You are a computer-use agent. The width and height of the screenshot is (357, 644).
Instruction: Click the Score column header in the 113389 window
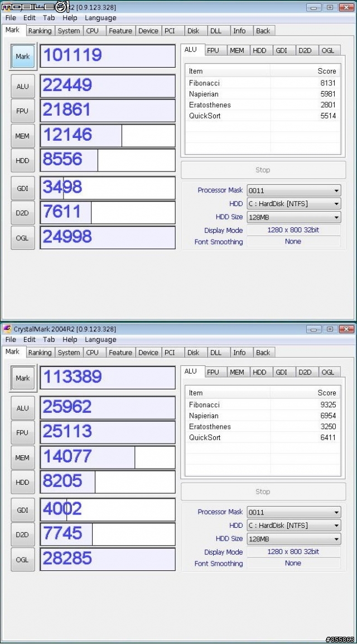[x=305, y=393]
